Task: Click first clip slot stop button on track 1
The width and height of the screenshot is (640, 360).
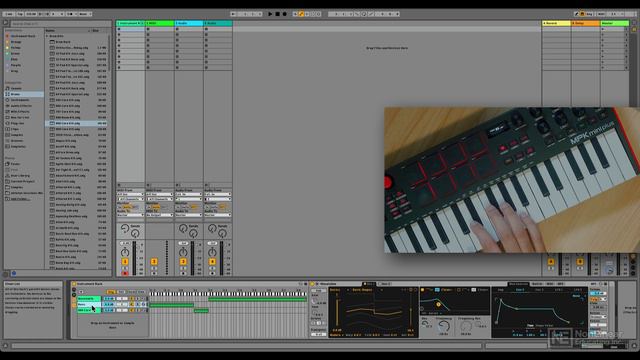Action: click(x=119, y=29)
